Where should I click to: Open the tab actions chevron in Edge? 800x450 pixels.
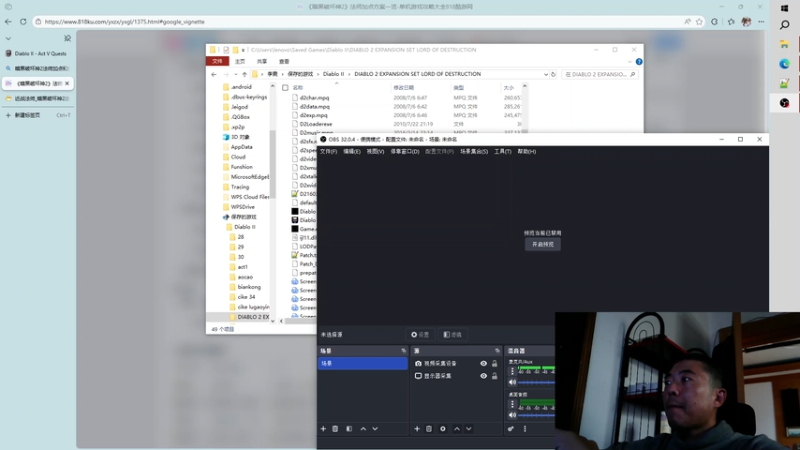(x=8, y=38)
